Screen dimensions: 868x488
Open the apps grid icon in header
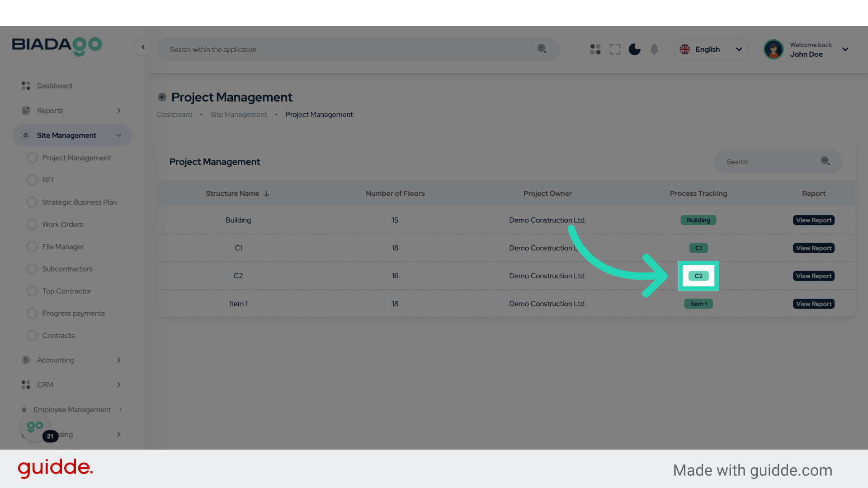coord(595,49)
